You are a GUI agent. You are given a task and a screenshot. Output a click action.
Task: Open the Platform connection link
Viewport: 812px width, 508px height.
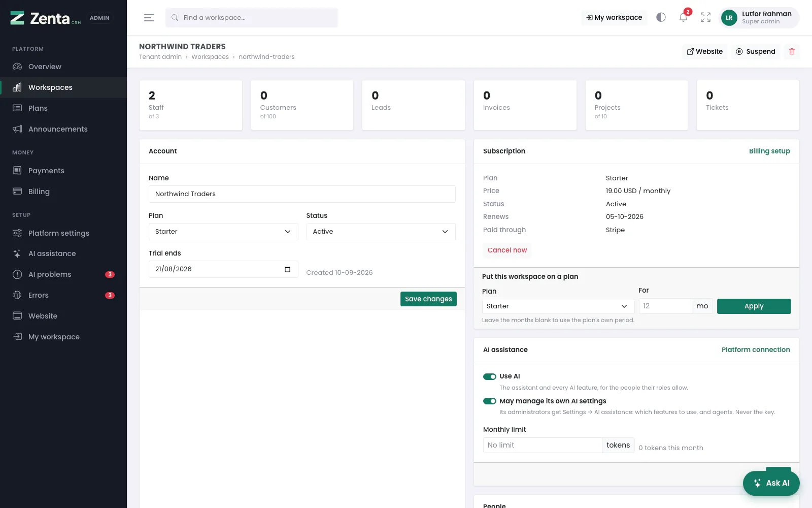(756, 350)
